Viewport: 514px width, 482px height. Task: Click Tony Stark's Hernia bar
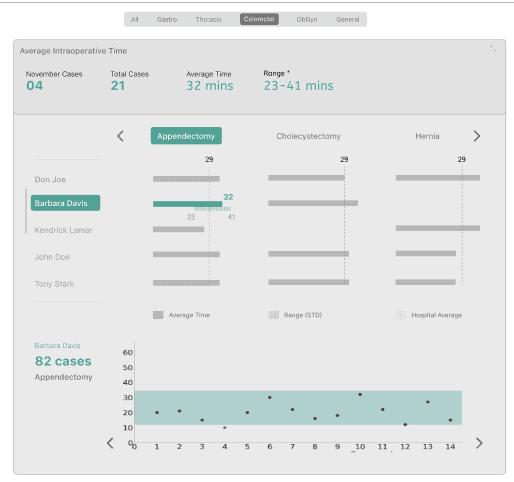point(426,282)
